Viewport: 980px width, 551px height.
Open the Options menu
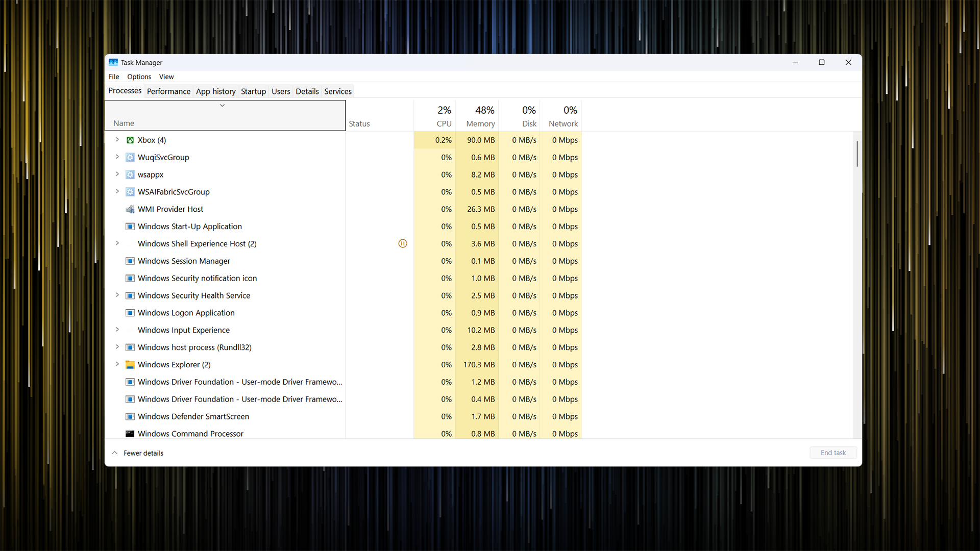(x=139, y=77)
